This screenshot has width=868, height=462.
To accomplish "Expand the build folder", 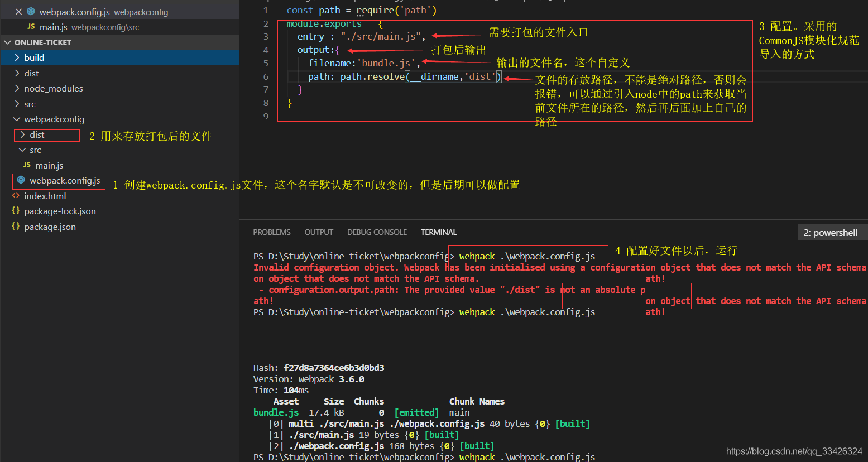I will point(17,57).
